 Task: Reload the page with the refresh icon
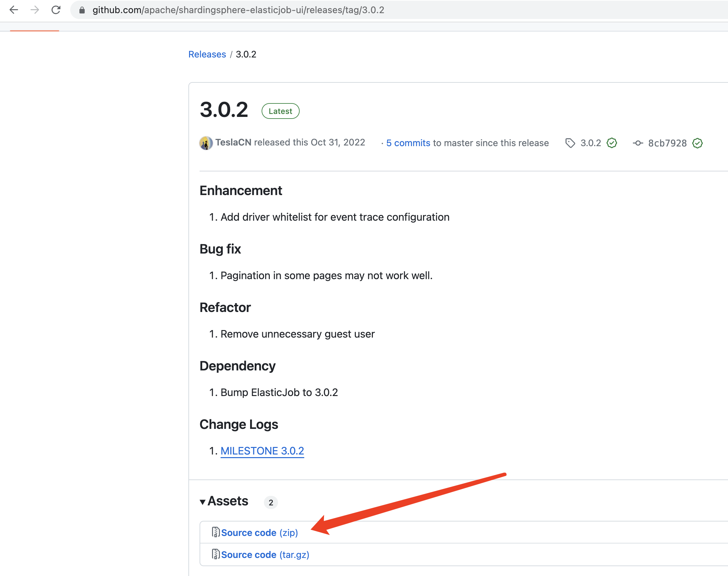click(56, 10)
